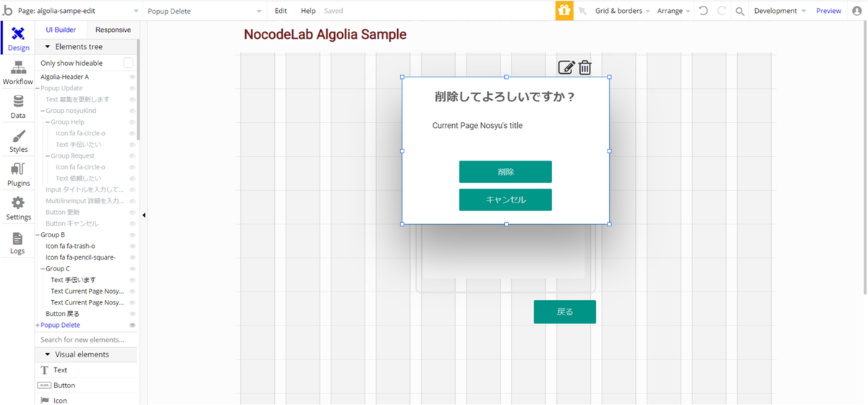The image size is (868, 405).
Task: Open the Design tab in sidebar
Action: pyautogui.click(x=18, y=38)
